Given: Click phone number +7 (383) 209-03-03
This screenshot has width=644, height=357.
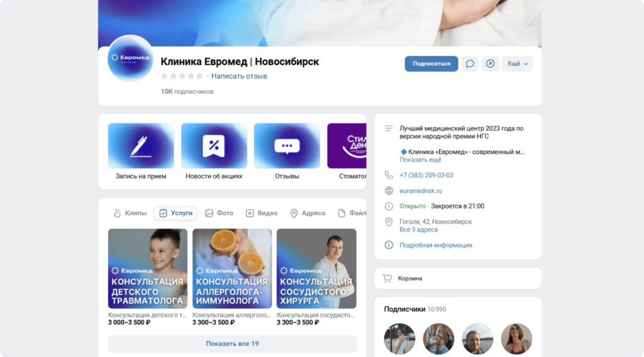Looking at the screenshot, I should pos(426,175).
